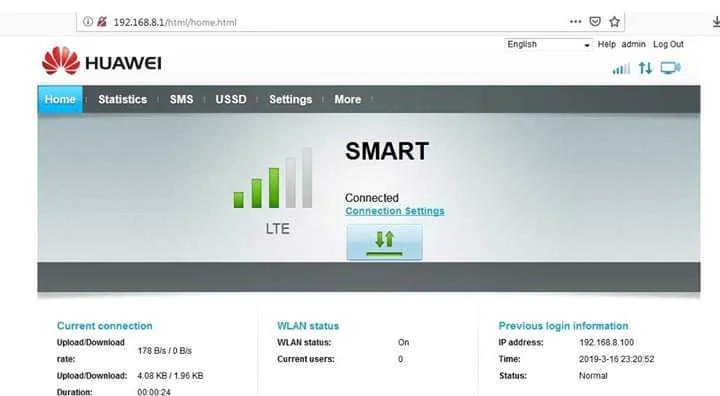
Task: Click the WLAN status heading
Action: tap(308, 326)
